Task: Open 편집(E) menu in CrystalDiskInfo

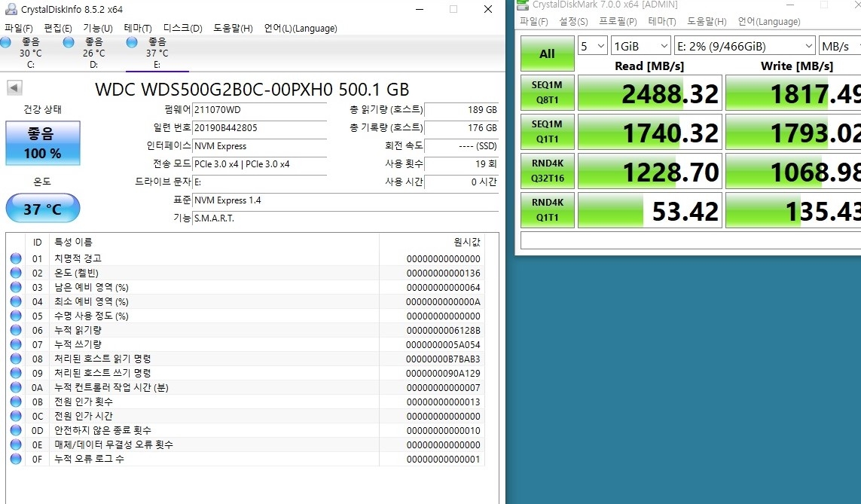Action: point(58,28)
